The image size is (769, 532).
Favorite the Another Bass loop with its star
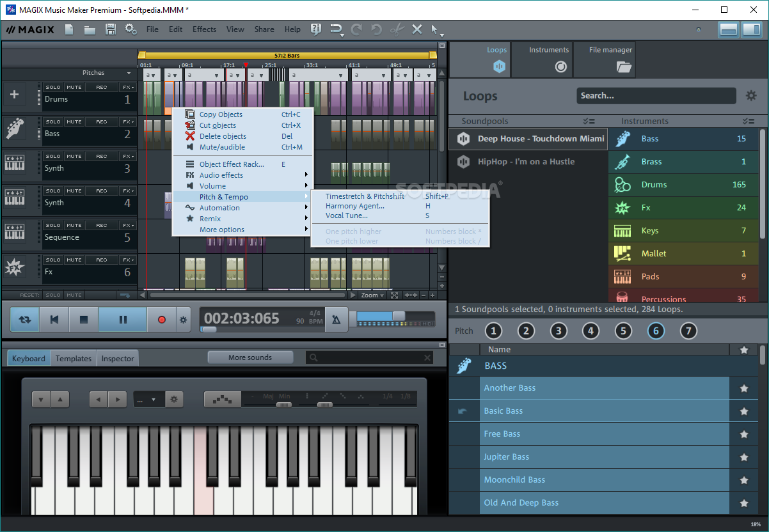pyautogui.click(x=744, y=388)
